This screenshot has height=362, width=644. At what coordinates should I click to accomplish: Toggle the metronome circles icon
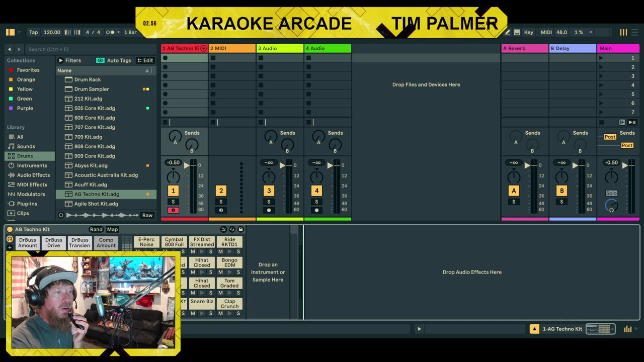pos(110,32)
